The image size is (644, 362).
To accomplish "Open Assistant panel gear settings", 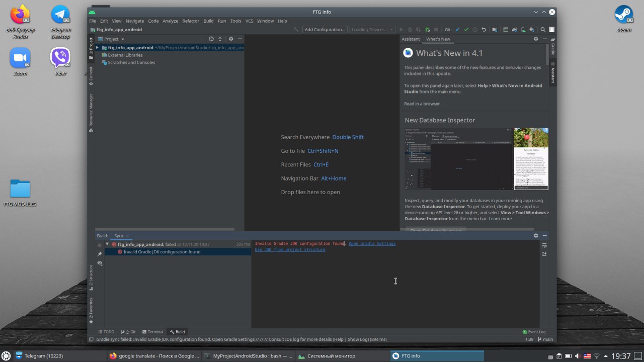I will pyautogui.click(x=536, y=39).
